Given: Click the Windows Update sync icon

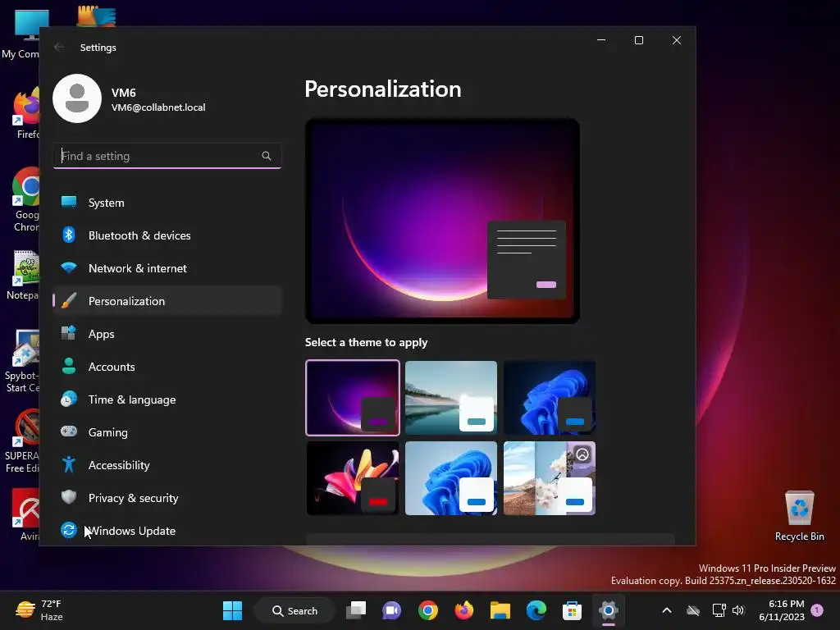Looking at the screenshot, I should coord(69,530).
